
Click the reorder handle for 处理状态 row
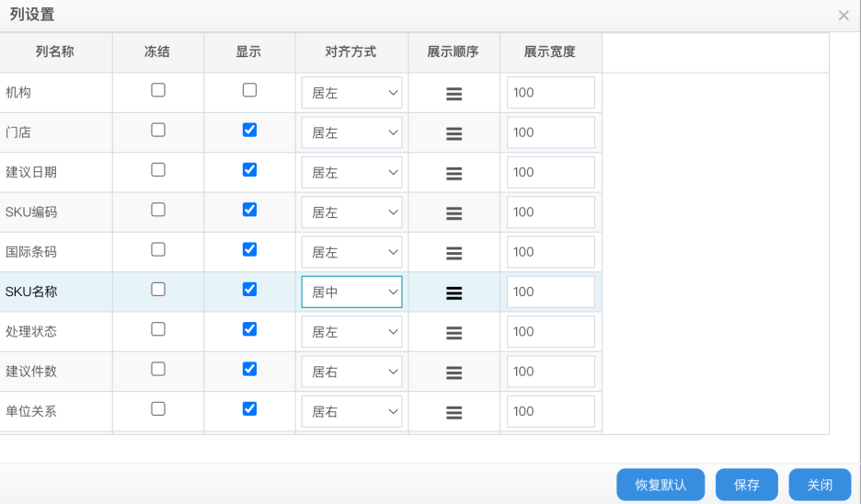pos(453,333)
